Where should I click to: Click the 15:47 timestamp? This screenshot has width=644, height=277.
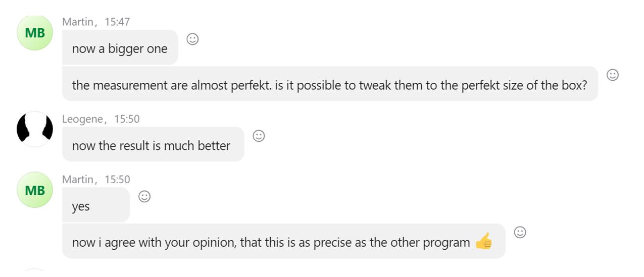[117, 22]
